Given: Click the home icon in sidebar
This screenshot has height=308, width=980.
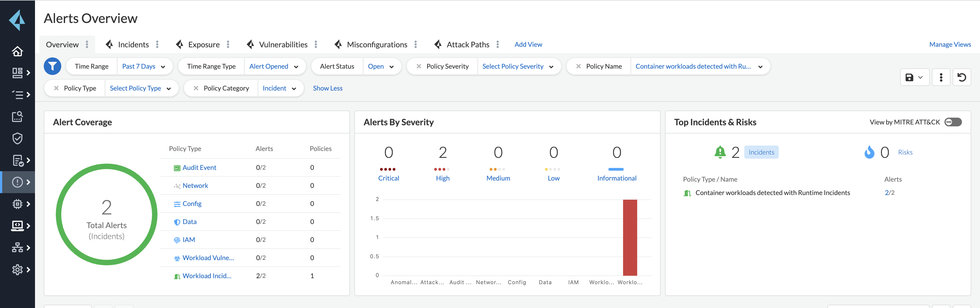Looking at the screenshot, I should pyautogui.click(x=17, y=51).
